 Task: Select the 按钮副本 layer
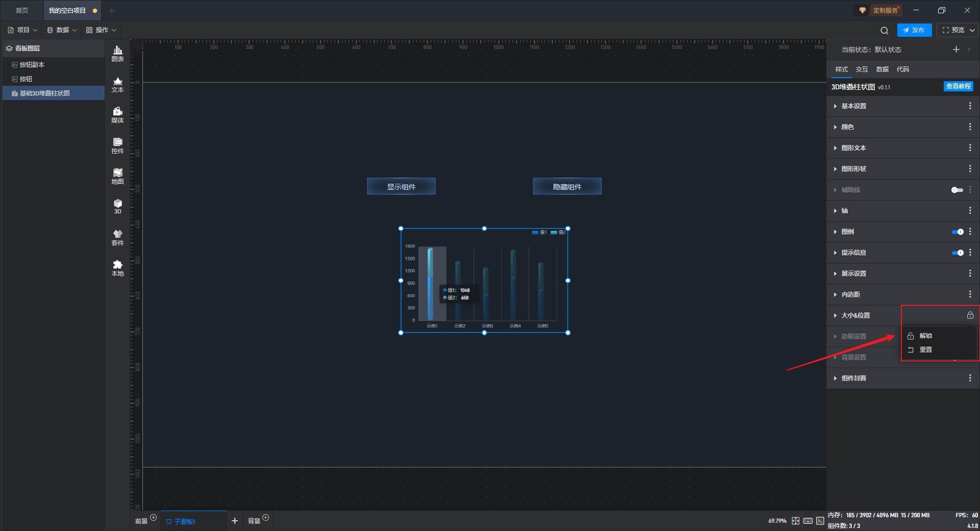click(x=32, y=65)
